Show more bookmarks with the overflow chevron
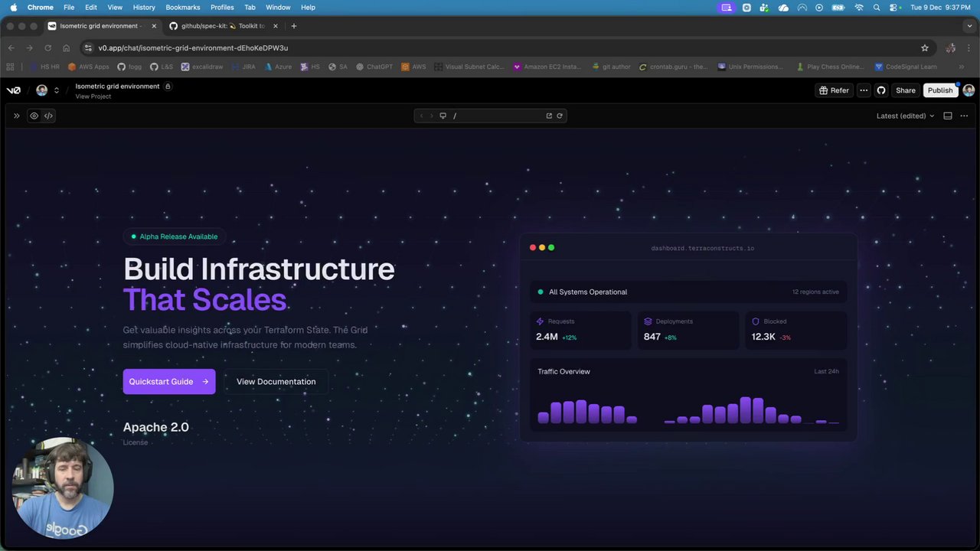The height and width of the screenshot is (551, 980). (962, 67)
